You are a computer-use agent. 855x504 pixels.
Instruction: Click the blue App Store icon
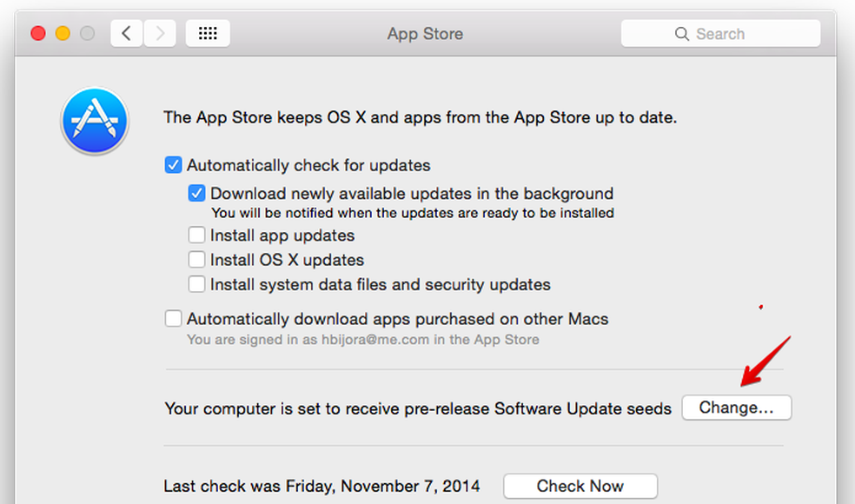coord(95,121)
